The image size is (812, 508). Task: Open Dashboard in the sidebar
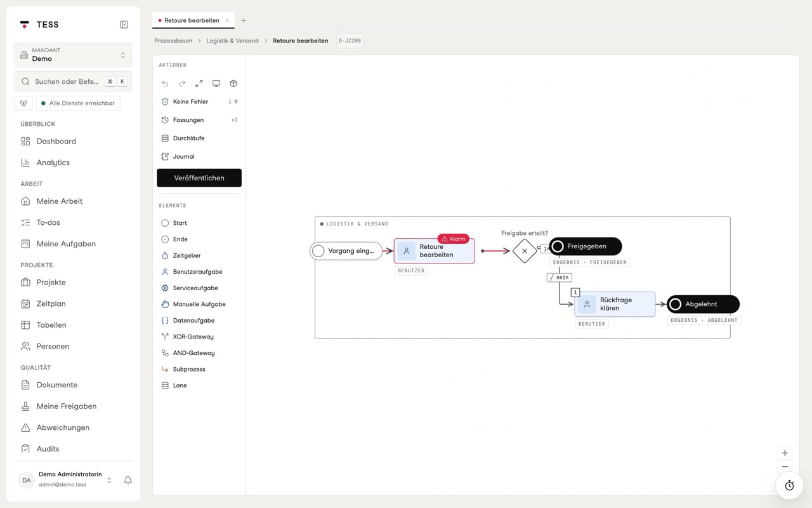tap(73, 142)
